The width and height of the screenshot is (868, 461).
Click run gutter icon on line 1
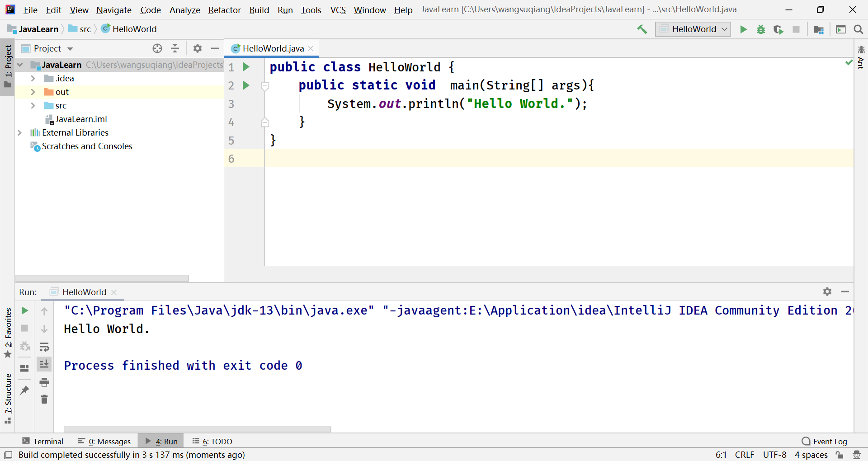[246, 67]
